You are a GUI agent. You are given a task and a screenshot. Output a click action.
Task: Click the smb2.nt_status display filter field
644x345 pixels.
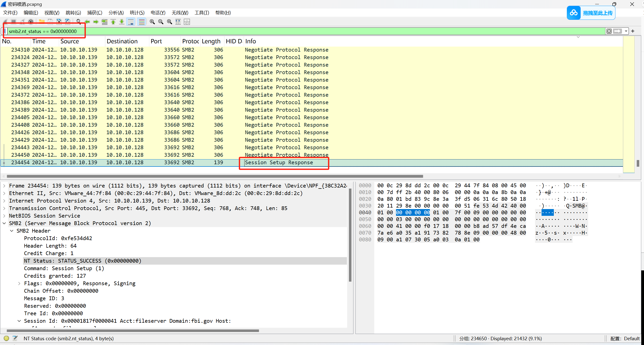43,31
